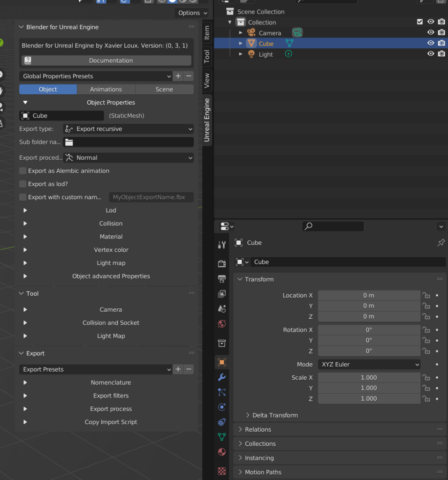Viewport: 448px width, 480px height.
Task: Open the Item sidebar tab
Action: click(x=207, y=32)
